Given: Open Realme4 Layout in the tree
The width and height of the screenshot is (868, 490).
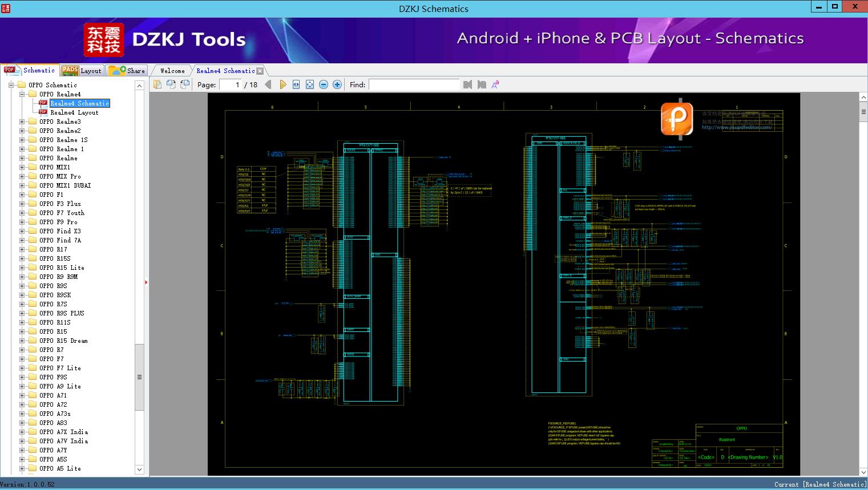Looking at the screenshot, I should tap(74, 112).
